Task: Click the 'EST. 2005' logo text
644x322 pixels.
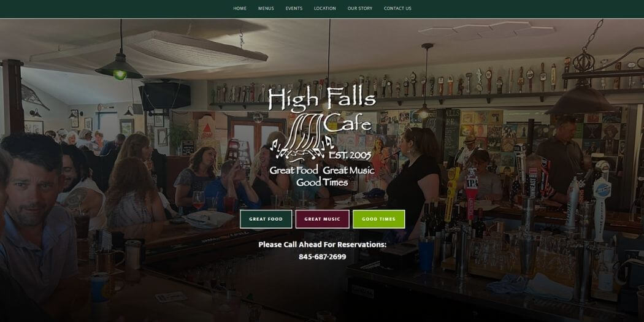Action: (350, 156)
